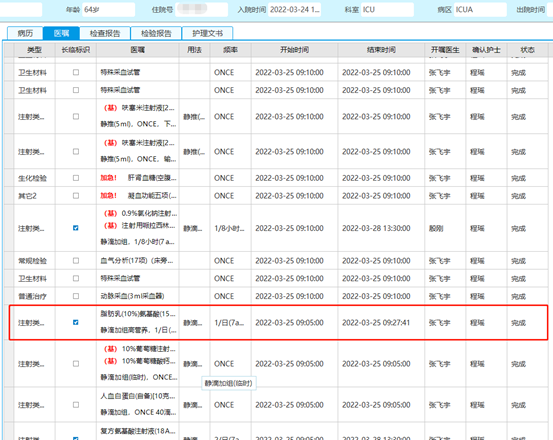Click the 普通治疗 type cell

pyautogui.click(x=35, y=296)
